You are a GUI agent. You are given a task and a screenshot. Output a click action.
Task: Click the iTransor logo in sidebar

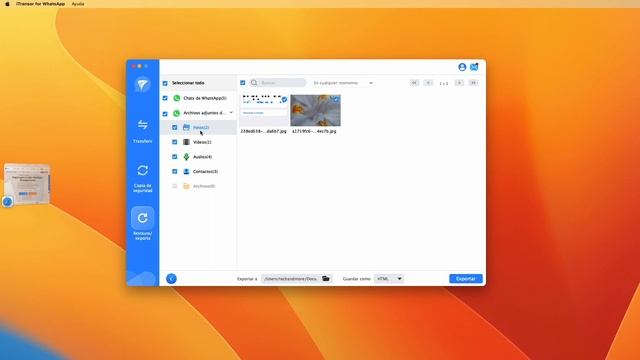[142, 84]
